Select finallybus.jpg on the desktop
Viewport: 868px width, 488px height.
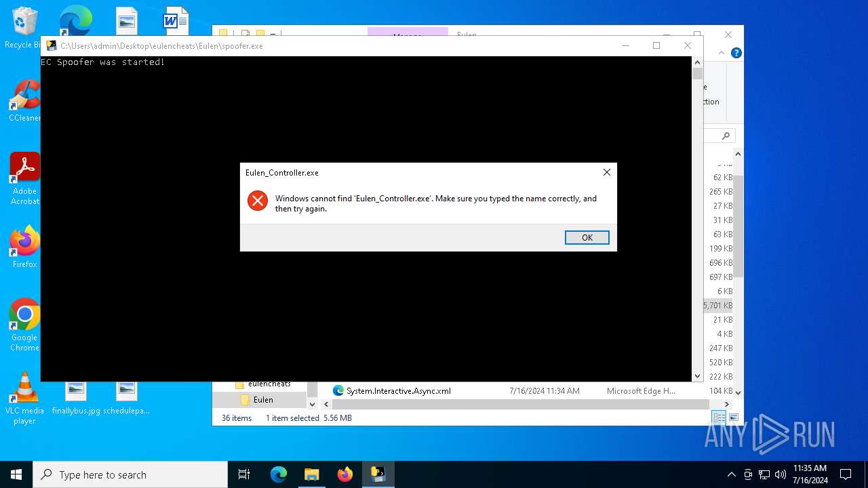point(76,399)
